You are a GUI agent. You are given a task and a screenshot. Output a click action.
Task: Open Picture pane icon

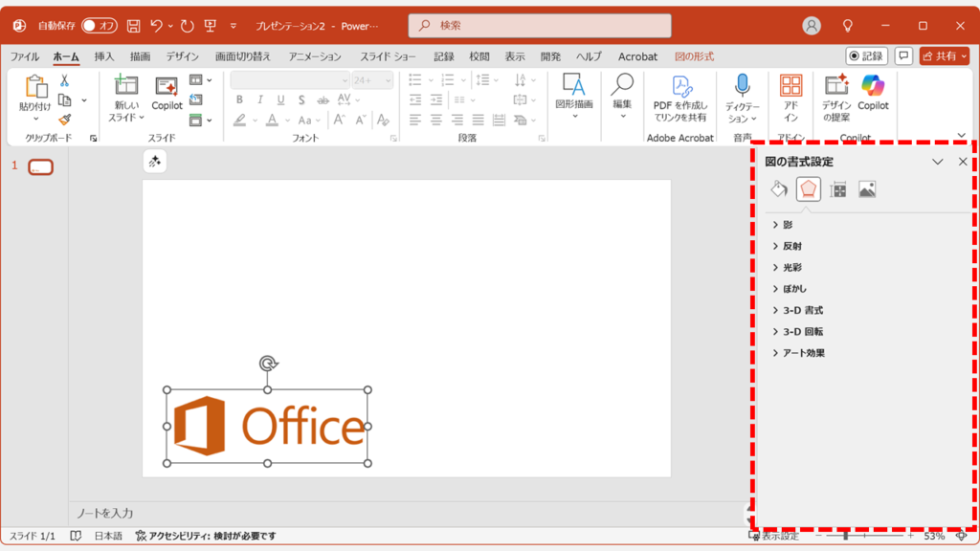pos(867,188)
